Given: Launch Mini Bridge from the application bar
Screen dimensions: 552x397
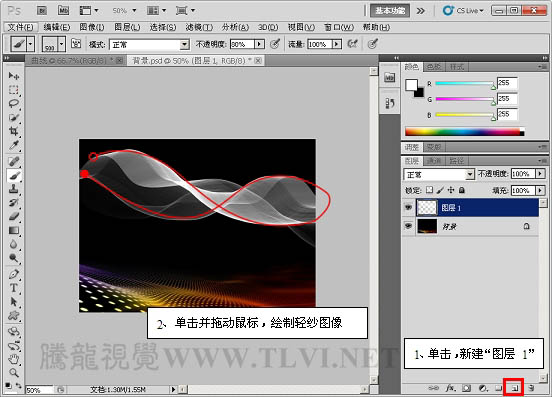Looking at the screenshot, I should click(63, 11).
